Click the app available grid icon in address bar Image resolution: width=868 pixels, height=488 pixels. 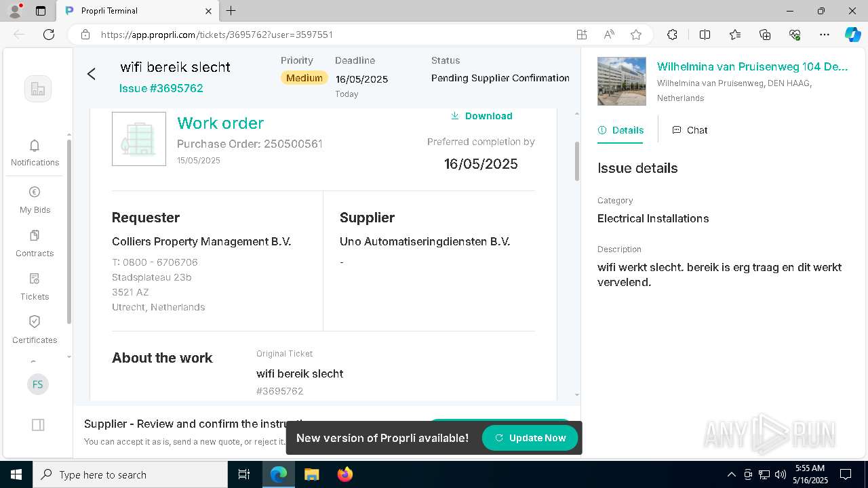point(582,35)
